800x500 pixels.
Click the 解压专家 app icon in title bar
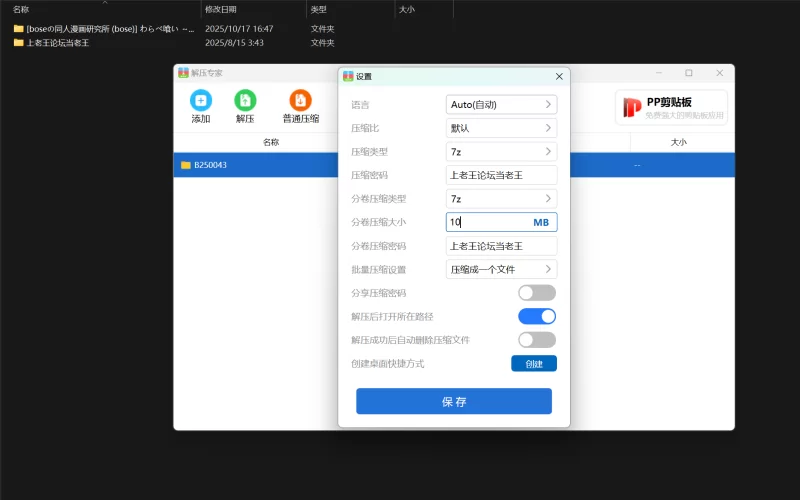pyautogui.click(x=183, y=73)
